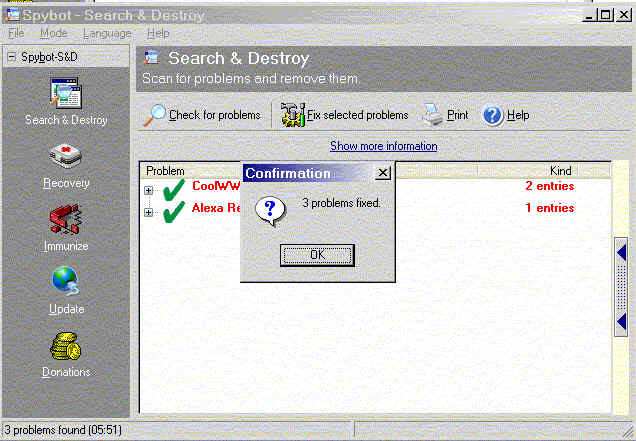Select the '1 entries' text
Viewport: 636px width, 441px height.
[550, 208]
